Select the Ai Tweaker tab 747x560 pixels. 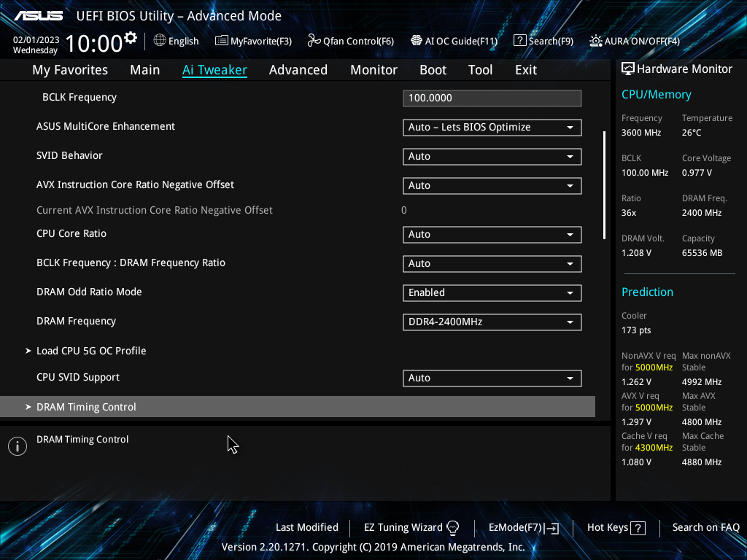214,69
